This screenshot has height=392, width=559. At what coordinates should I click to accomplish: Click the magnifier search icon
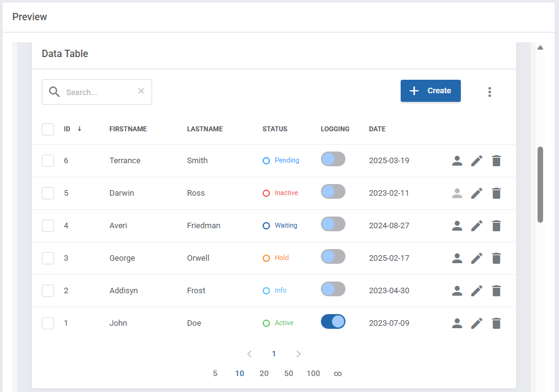tap(55, 92)
